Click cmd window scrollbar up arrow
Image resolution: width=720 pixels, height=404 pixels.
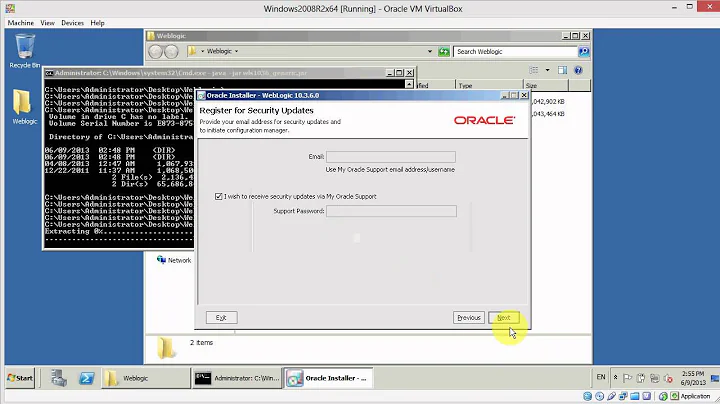pyautogui.click(x=409, y=84)
